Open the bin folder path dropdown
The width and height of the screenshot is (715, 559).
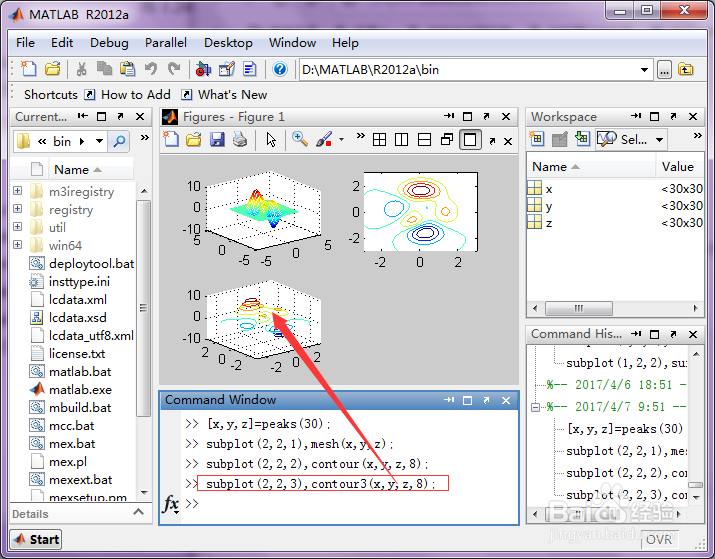point(99,141)
